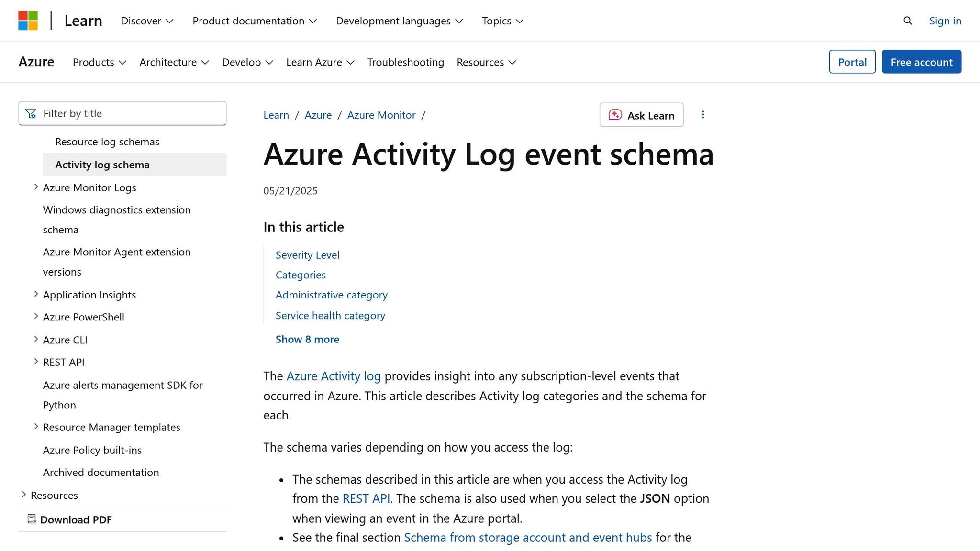Screen dimensions: 980x551
Task: Open the Azure Activity log link
Action: pos(334,376)
